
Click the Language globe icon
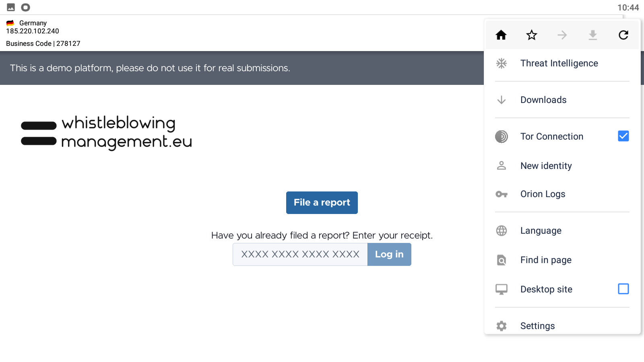(502, 230)
